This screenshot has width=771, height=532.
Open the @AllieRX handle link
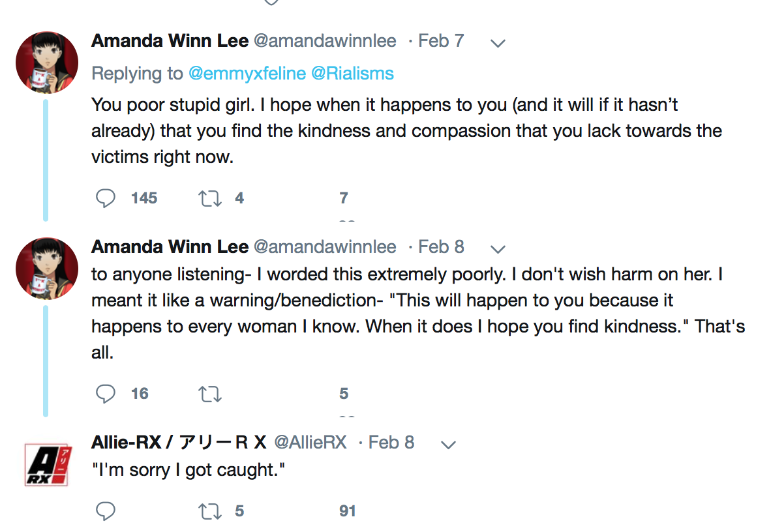tap(310, 442)
